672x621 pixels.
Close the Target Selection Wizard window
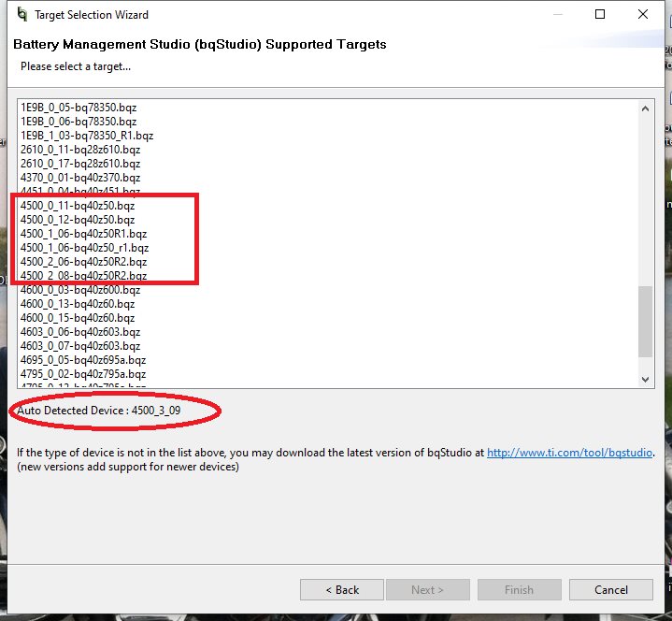[643, 14]
